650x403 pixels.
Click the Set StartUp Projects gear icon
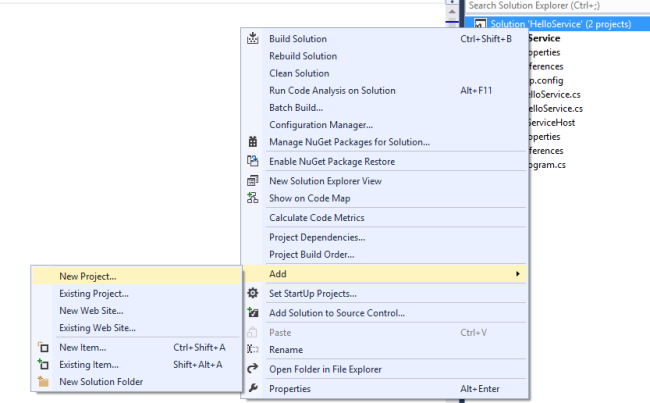pyautogui.click(x=252, y=293)
